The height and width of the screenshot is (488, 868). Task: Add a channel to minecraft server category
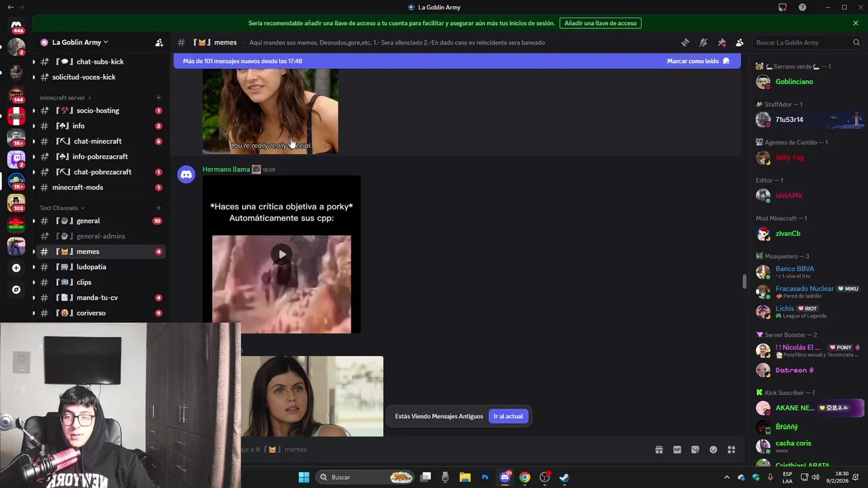coord(159,98)
